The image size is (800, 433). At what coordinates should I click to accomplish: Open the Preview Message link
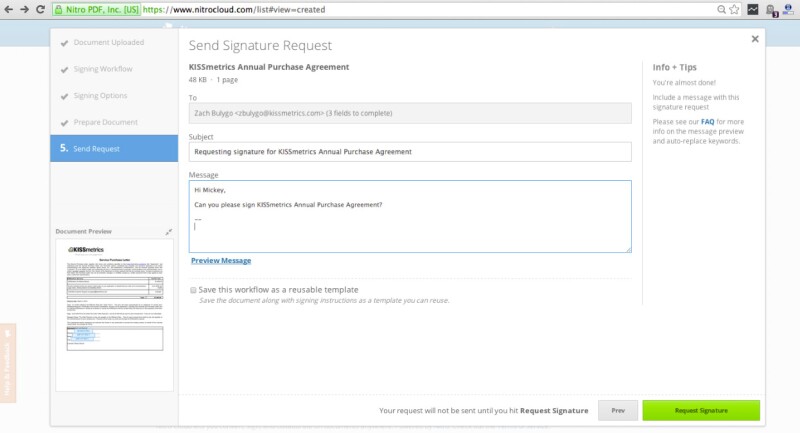click(x=221, y=260)
